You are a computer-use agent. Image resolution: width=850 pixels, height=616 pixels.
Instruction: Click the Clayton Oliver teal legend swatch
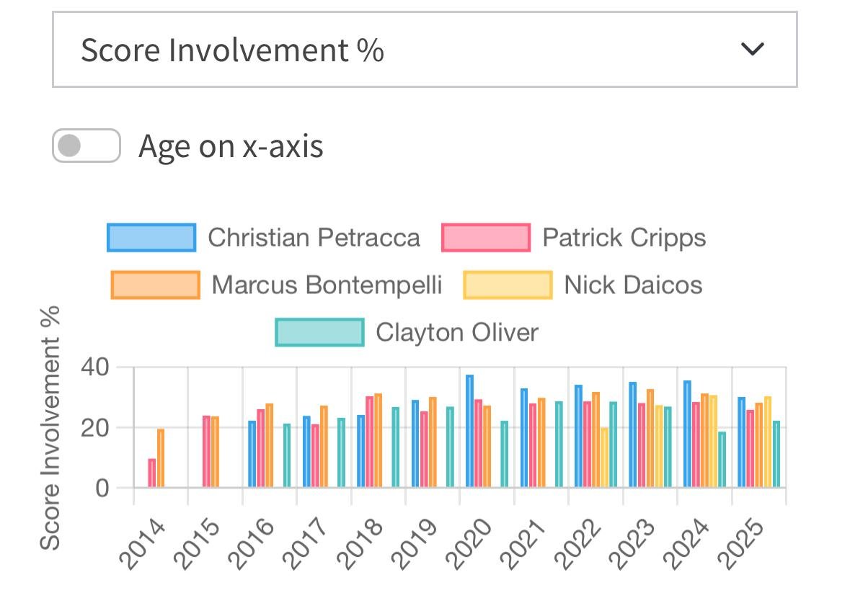319,332
